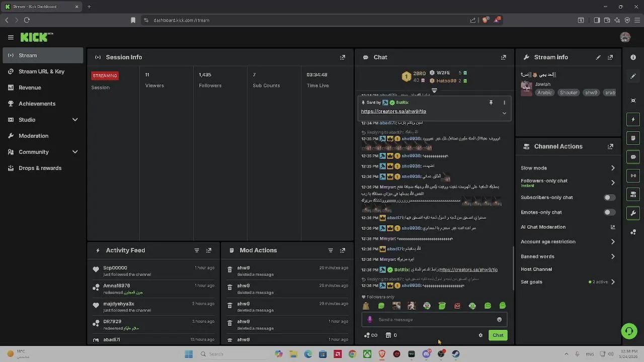Open Account age restriction options

(568, 242)
